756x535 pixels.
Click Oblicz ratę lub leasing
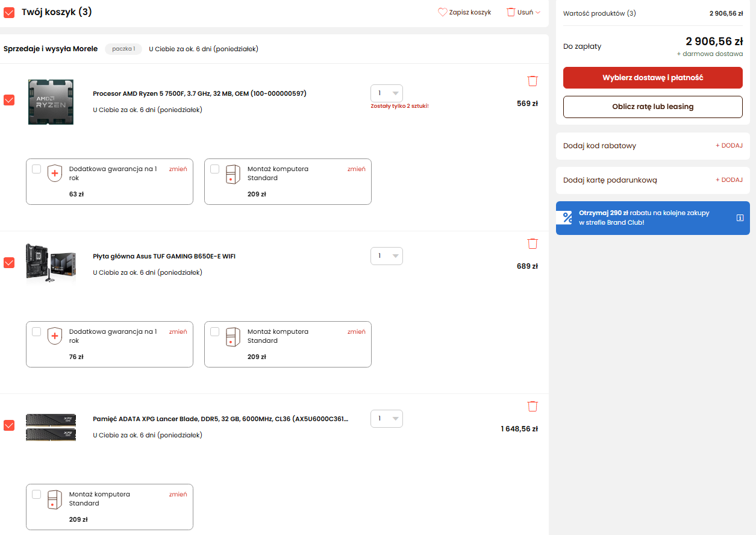[652, 107]
